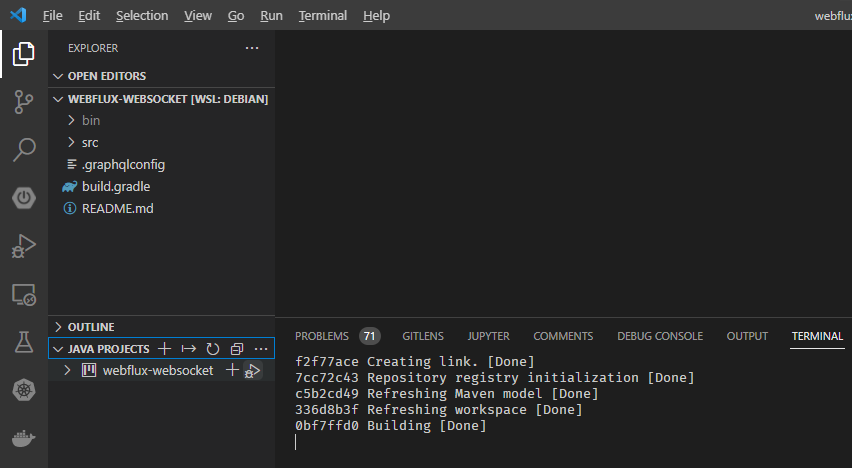This screenshot has height=468, width=852.
Task: Open the Edit menu
Action: point(89,16)
